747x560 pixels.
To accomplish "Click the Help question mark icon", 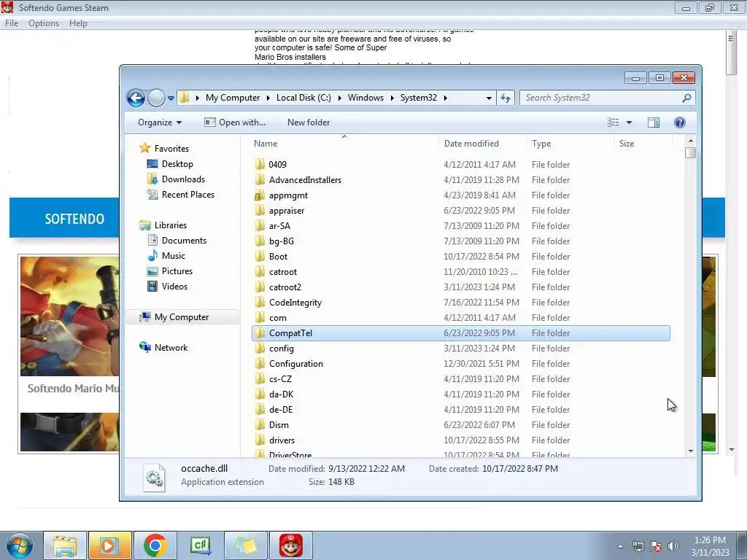I will pos(680,122).
